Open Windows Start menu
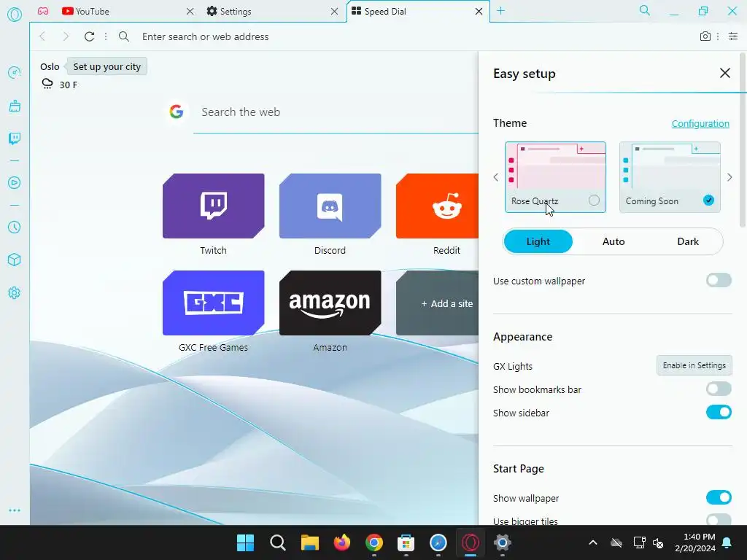 [245, 542]
